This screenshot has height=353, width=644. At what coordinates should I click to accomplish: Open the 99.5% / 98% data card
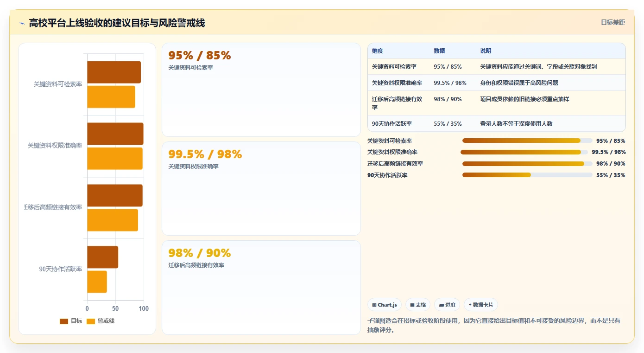click(x=261, y=188)
